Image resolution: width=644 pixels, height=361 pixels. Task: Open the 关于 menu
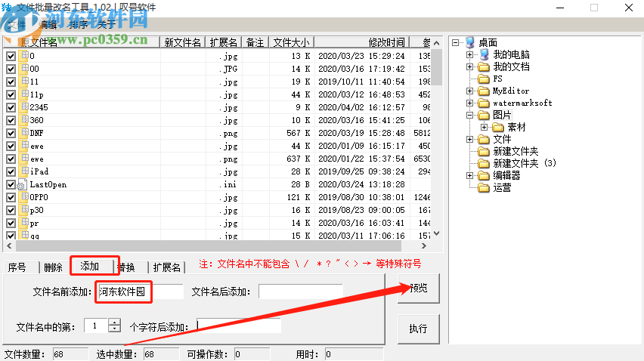[x=107, y=25]
